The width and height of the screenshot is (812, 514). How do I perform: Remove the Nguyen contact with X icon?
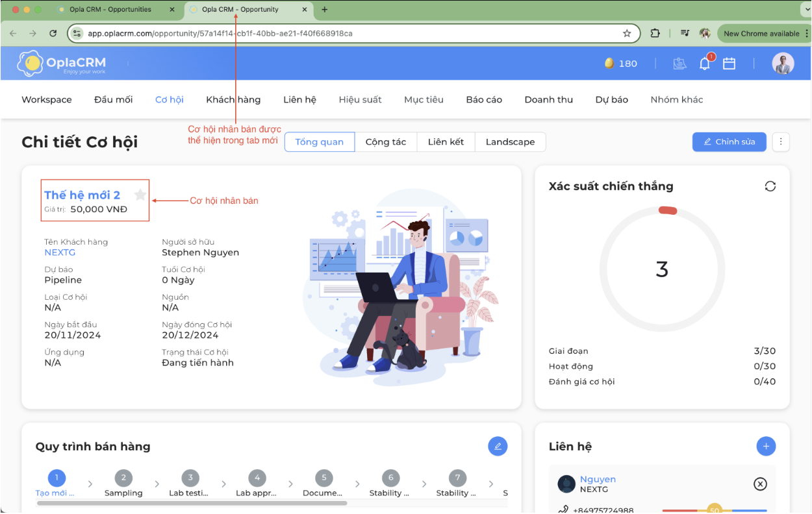coord(760,484)
